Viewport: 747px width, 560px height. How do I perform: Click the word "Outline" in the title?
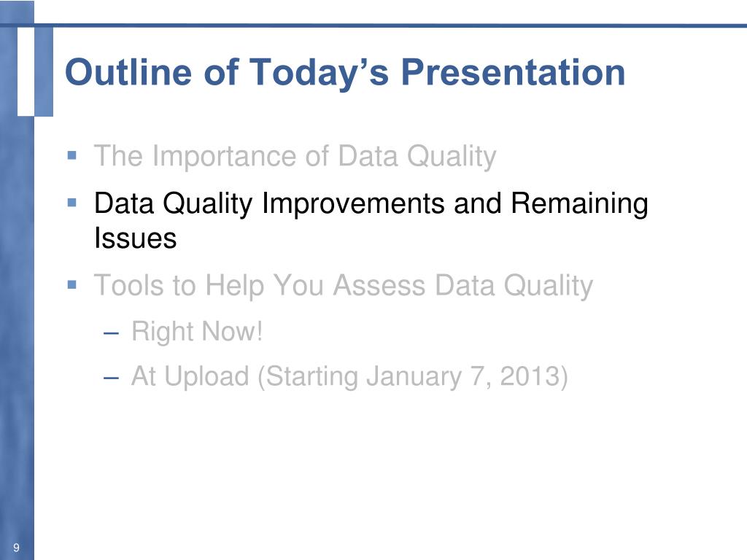[x=129, y=72]
